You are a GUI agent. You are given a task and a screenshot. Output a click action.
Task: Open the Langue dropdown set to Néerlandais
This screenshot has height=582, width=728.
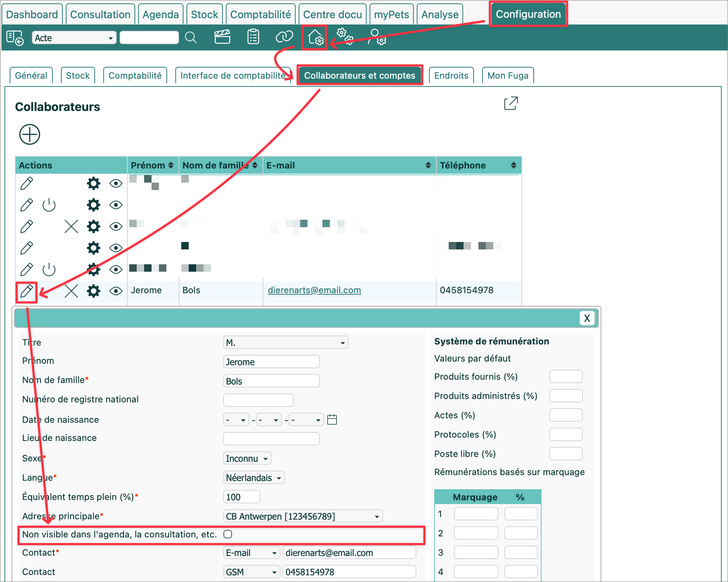coord(254,478)
